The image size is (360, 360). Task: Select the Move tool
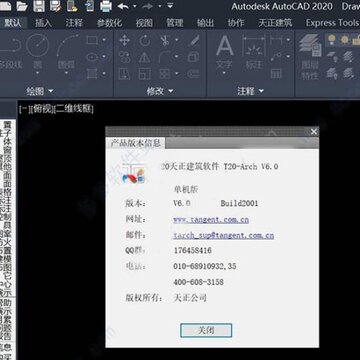[x=125, y=41]
